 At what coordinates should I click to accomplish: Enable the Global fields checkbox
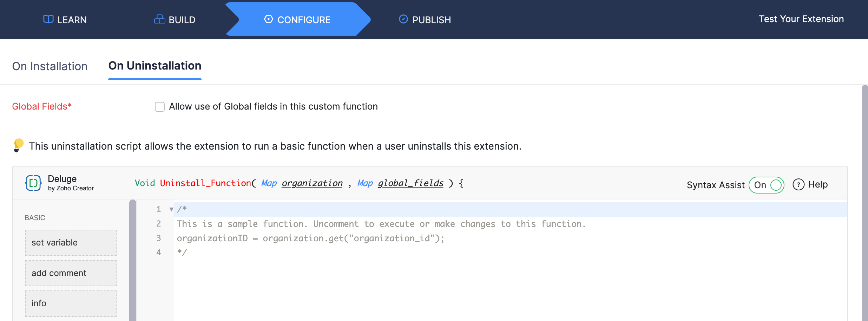click(160, 107)
